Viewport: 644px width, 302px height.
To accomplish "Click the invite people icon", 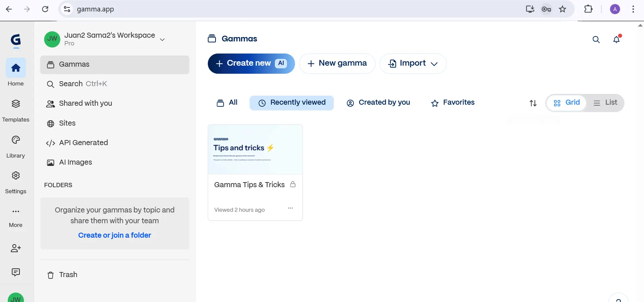I will click(16, 248).
